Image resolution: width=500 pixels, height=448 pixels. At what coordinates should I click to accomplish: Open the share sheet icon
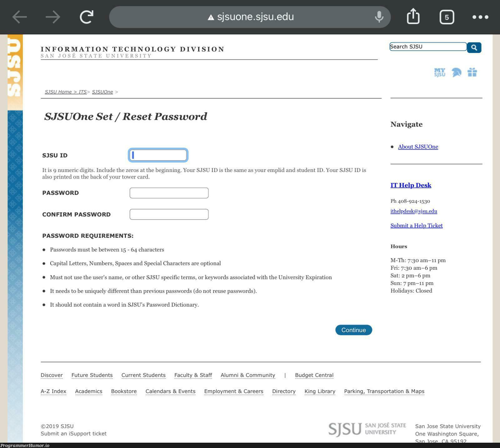click(x=413, y=16)
